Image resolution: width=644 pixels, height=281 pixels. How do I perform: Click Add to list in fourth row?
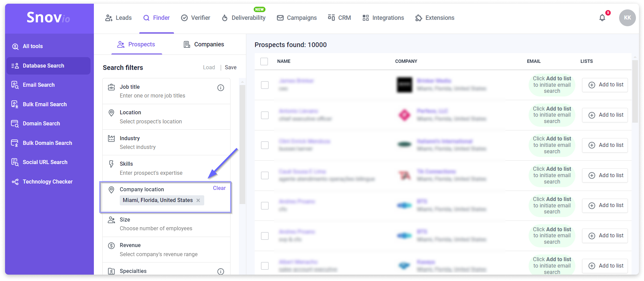(605, 175)
